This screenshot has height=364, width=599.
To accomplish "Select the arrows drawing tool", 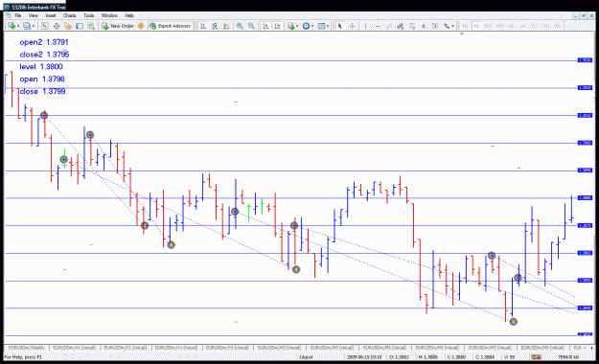I will click(447, 26).
